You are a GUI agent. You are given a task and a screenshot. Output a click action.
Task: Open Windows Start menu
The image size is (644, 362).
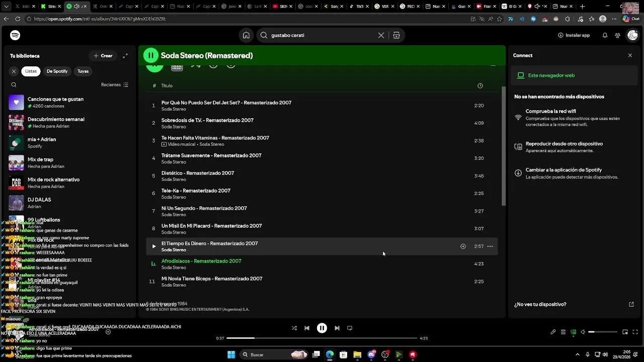tap(231, 354)
